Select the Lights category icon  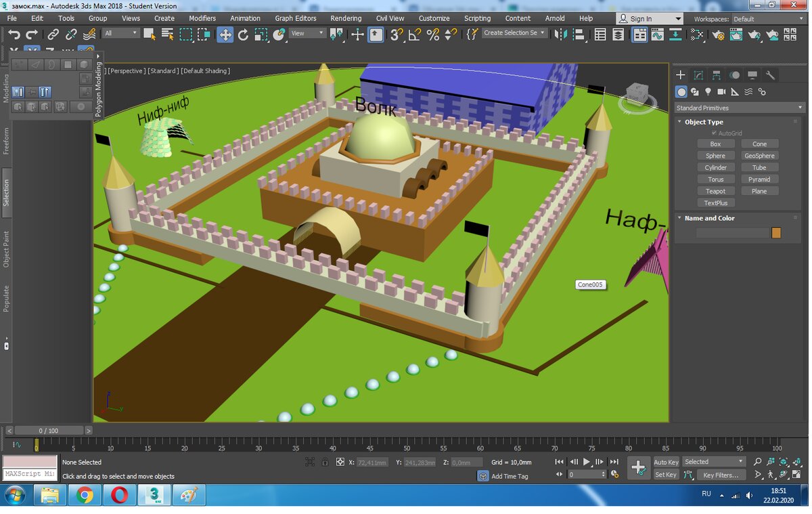(708, 91)
